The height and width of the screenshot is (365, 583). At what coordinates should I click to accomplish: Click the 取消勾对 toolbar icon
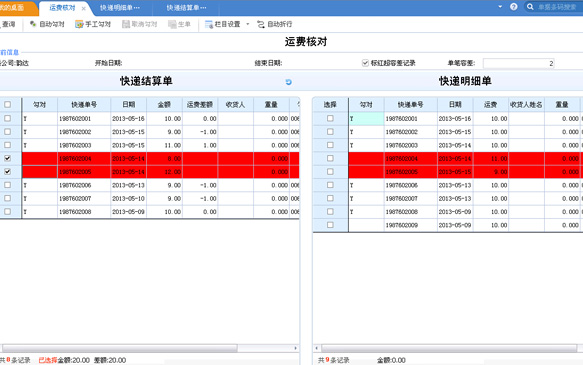pos(126,24)
